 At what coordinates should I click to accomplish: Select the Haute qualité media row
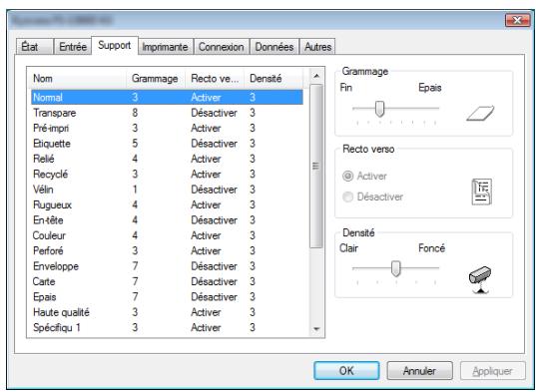pos(167,312)
